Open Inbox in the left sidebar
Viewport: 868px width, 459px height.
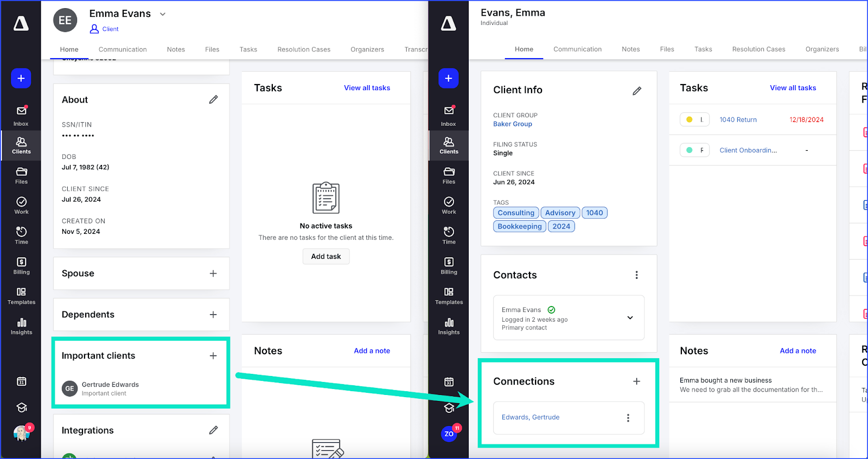(21, 116)
